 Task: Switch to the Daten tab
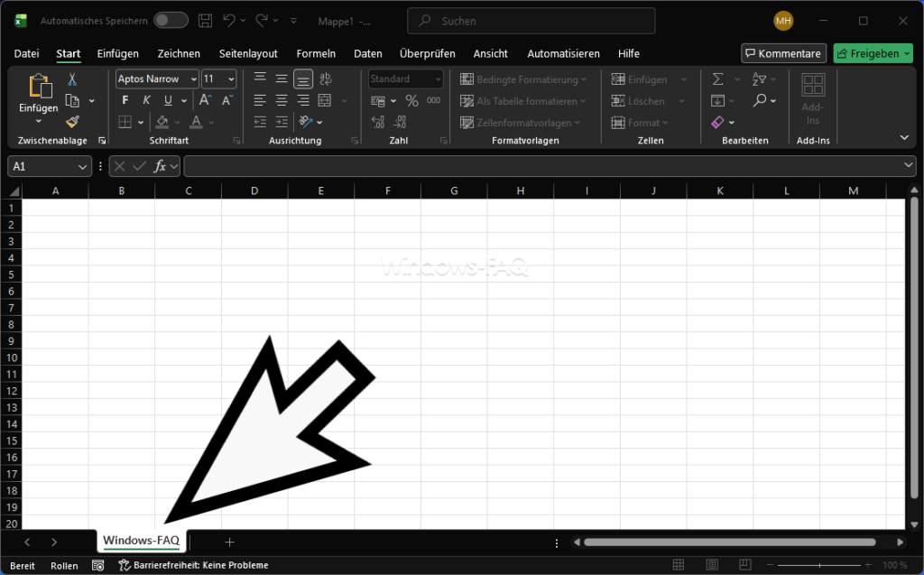tap(368, 53)
